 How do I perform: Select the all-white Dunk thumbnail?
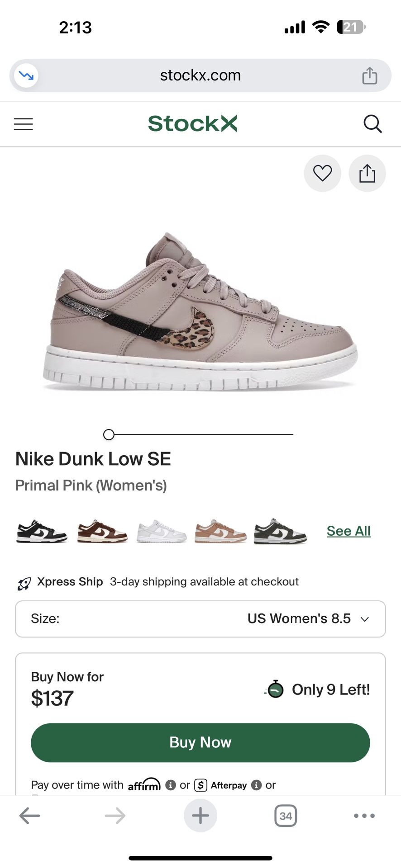click(162, 531)
